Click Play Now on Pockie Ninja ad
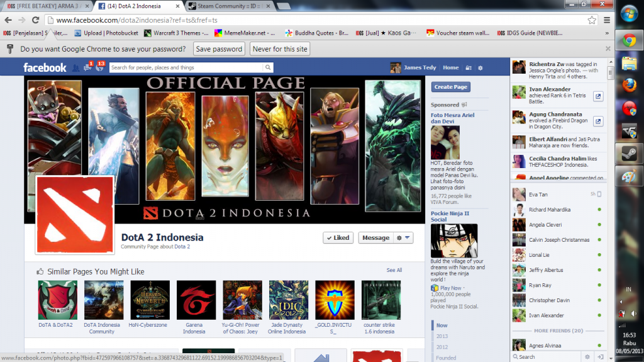644x362 pixels. pos(450,288)
